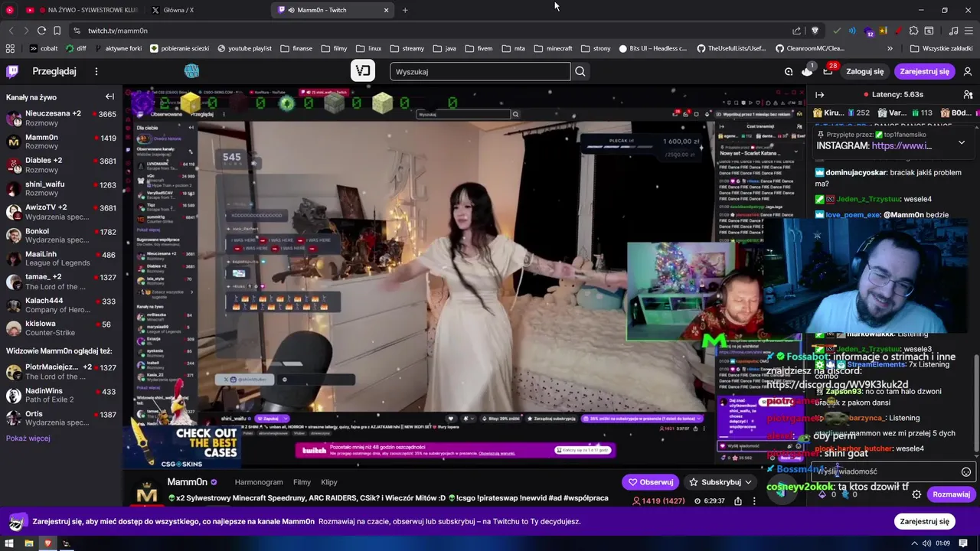This screenshot has width=980, height=551.
Task: Open NadinWins channel in sidebar
Action: pos(61,395)
